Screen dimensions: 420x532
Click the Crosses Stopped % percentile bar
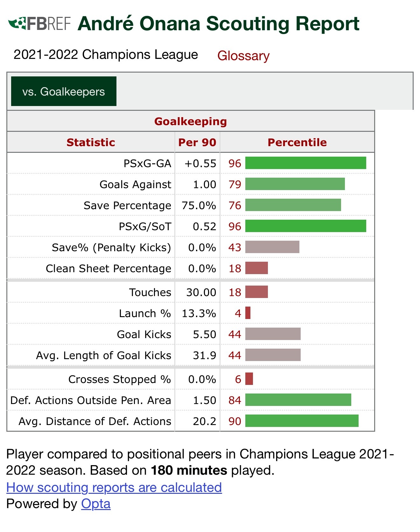249,379
